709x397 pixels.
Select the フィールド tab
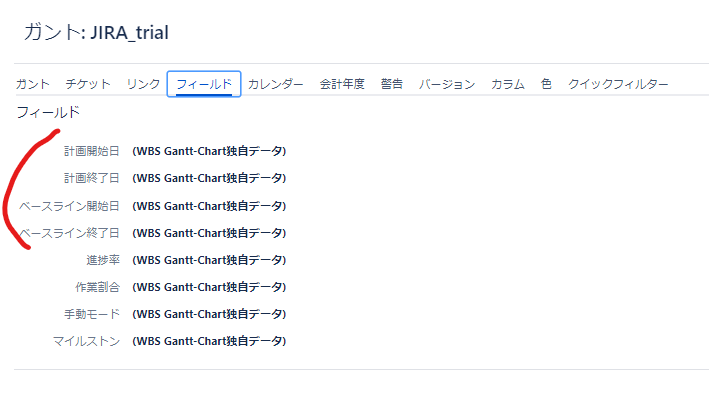(204, 84)
